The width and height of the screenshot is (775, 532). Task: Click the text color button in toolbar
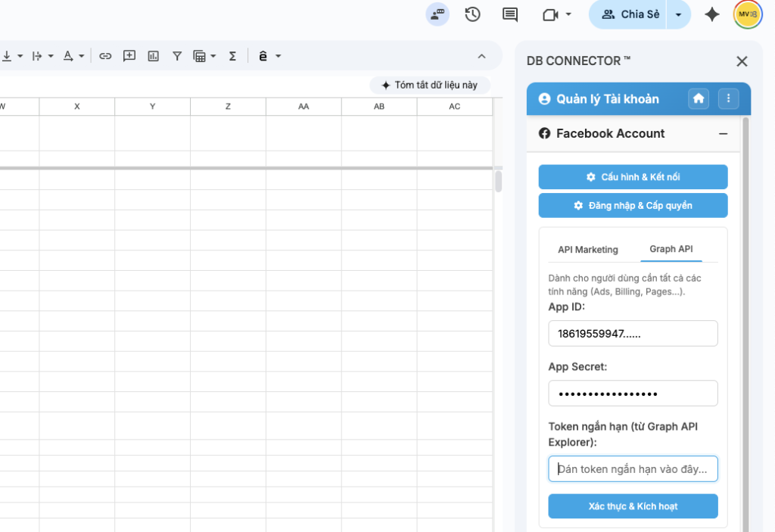point(68,56)
